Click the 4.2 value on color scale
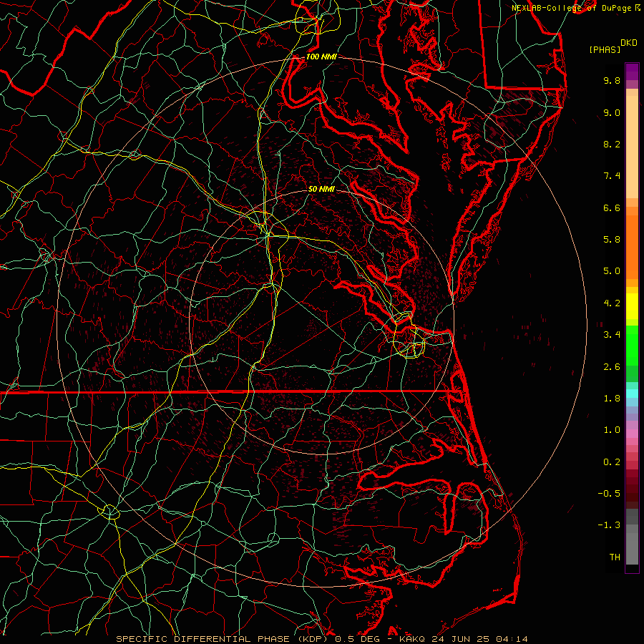Screen dimensions: 644x644 pyautogui.click(x=612, y=303)
